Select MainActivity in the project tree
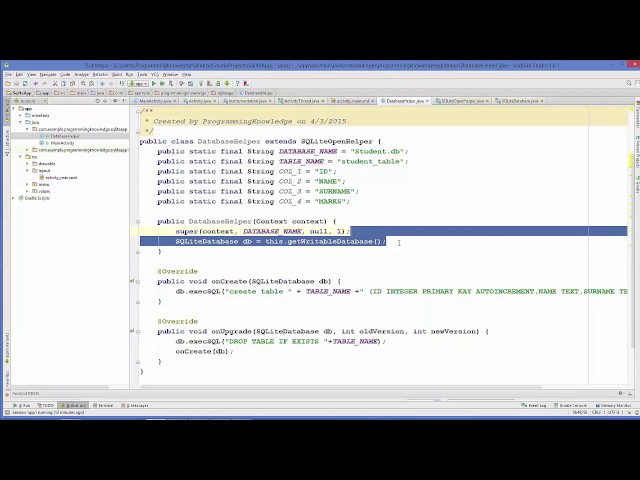The width and height of the screenshot is (640, 480). pos(62,143)
